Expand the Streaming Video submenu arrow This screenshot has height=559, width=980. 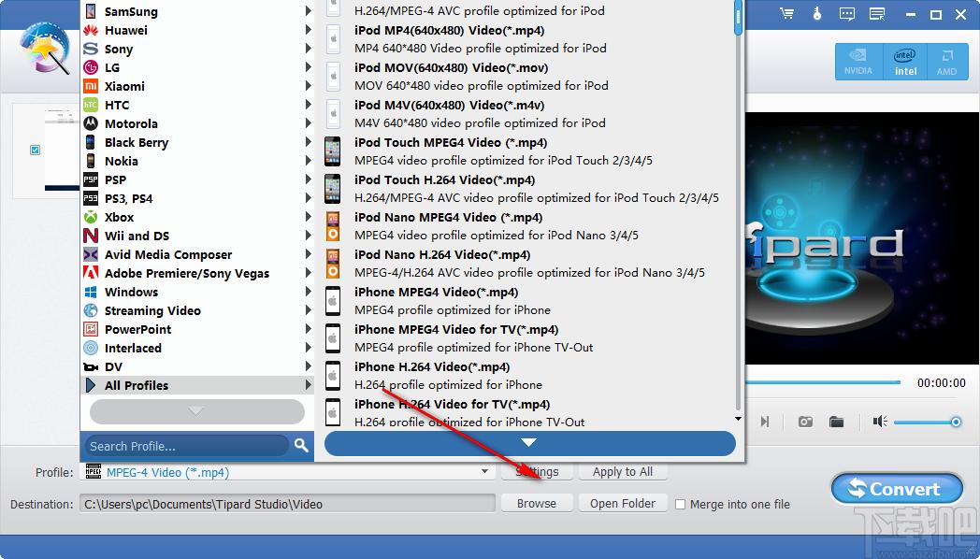309,309
